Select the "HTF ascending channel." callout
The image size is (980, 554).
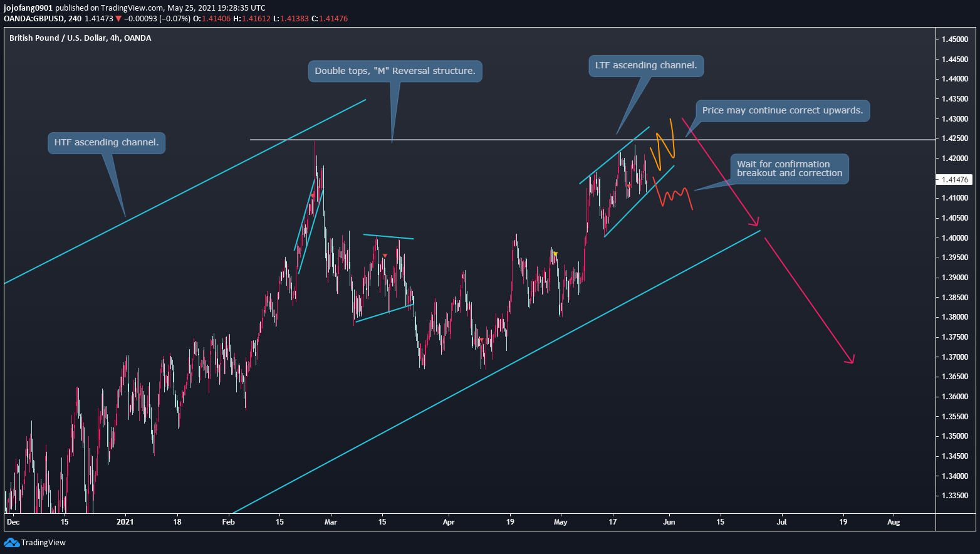[x=106, y=143]
